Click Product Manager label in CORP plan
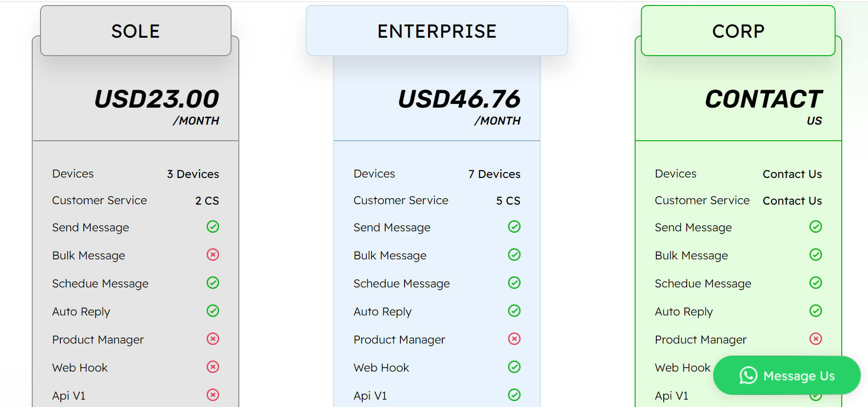 [700, 340]
